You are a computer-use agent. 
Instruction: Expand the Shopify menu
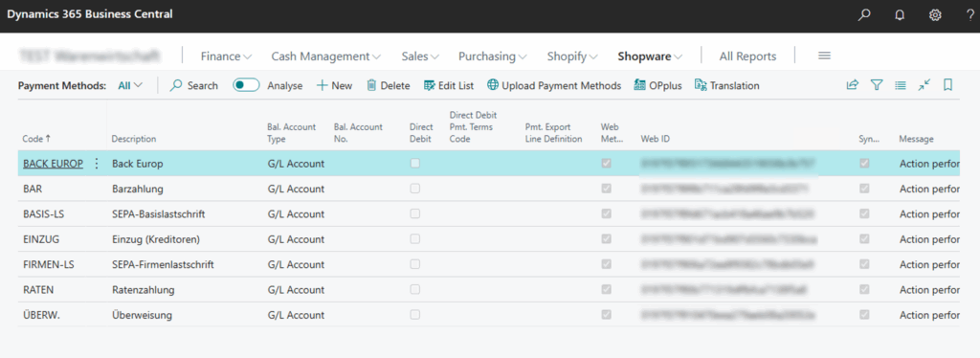tap(572, 56)
